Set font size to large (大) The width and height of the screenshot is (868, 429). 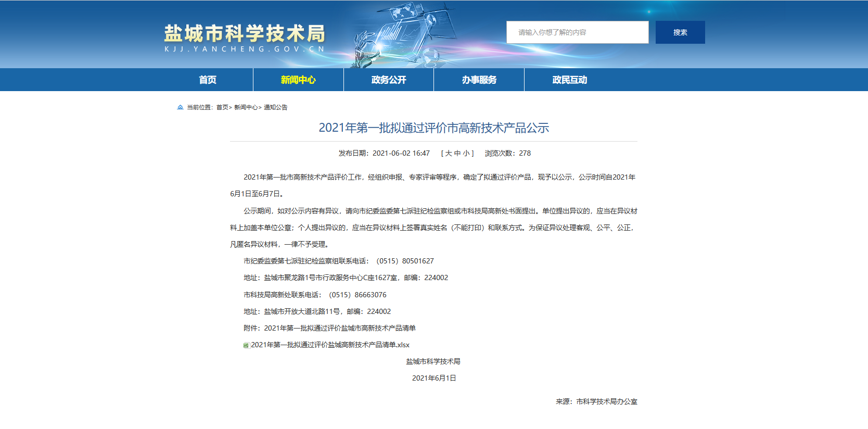click(449, 154)
